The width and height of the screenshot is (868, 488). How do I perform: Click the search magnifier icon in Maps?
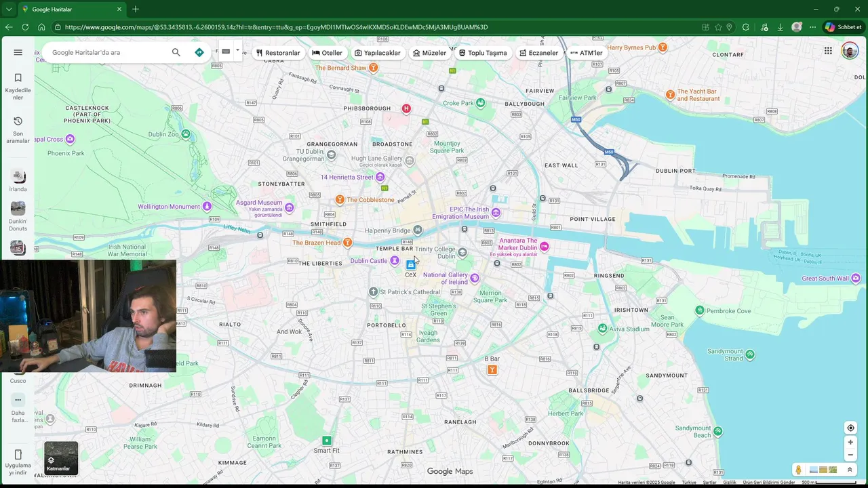(176, 52)
